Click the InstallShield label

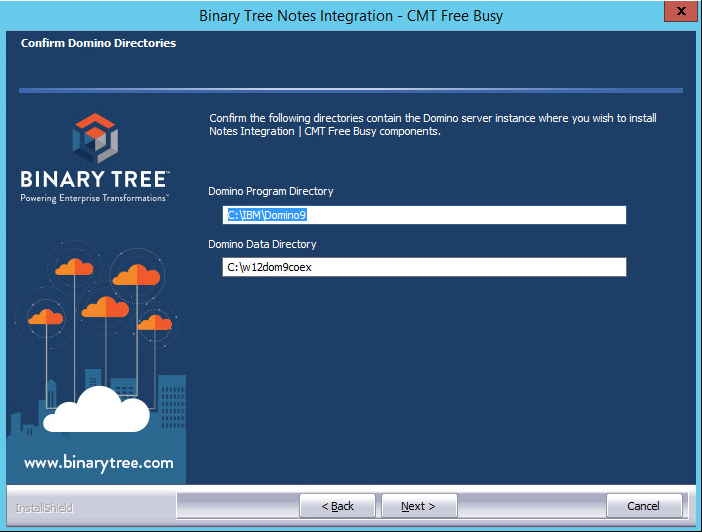44,508
